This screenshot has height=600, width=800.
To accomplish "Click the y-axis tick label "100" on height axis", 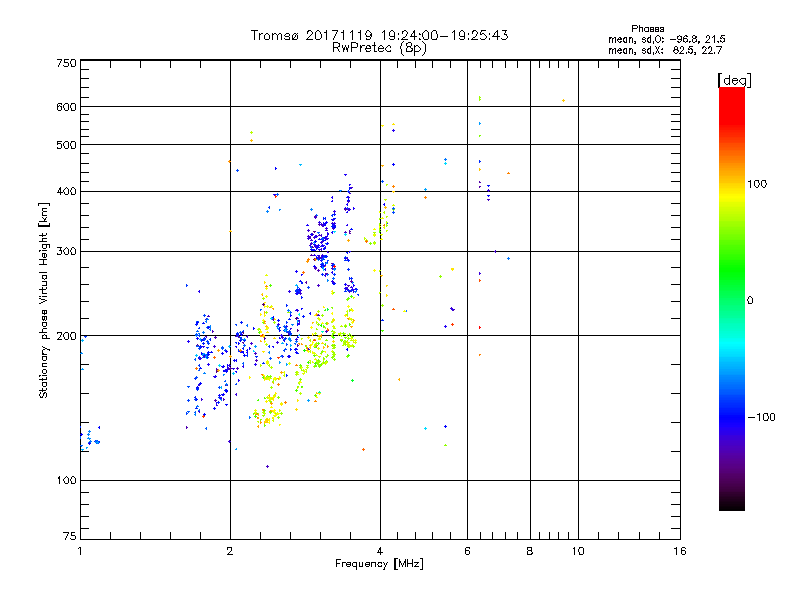I will click(x=66, y=480).
